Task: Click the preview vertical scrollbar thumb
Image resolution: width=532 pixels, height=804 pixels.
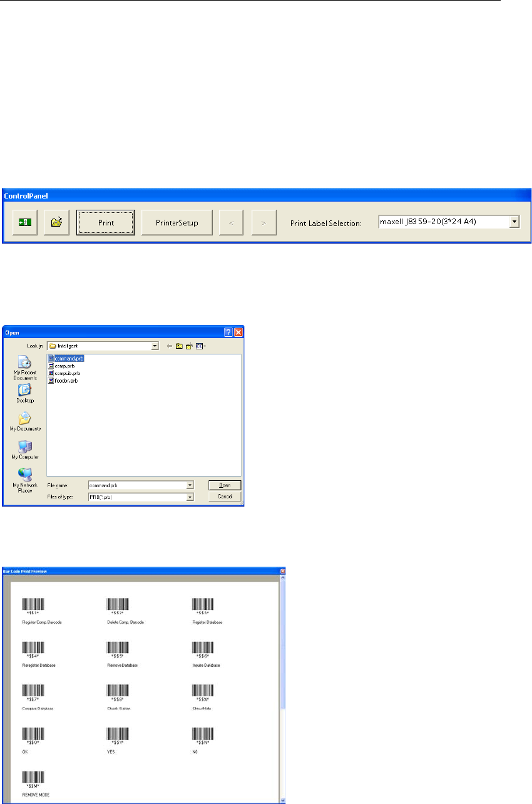Action: (x=283, y=646)
